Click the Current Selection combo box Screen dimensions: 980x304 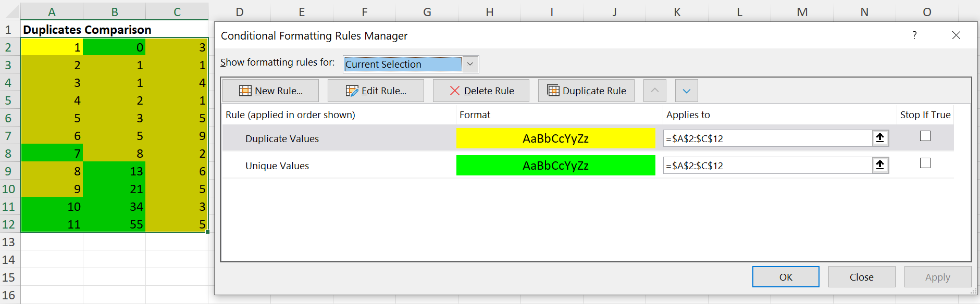point(403,64)
